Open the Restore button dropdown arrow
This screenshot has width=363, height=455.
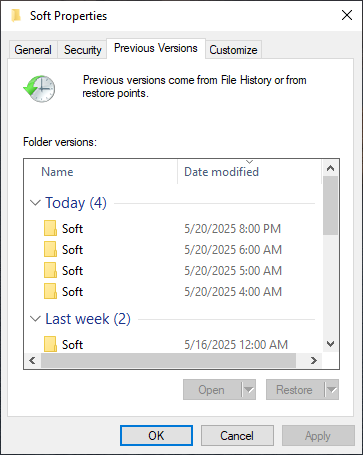pos(332,389)
